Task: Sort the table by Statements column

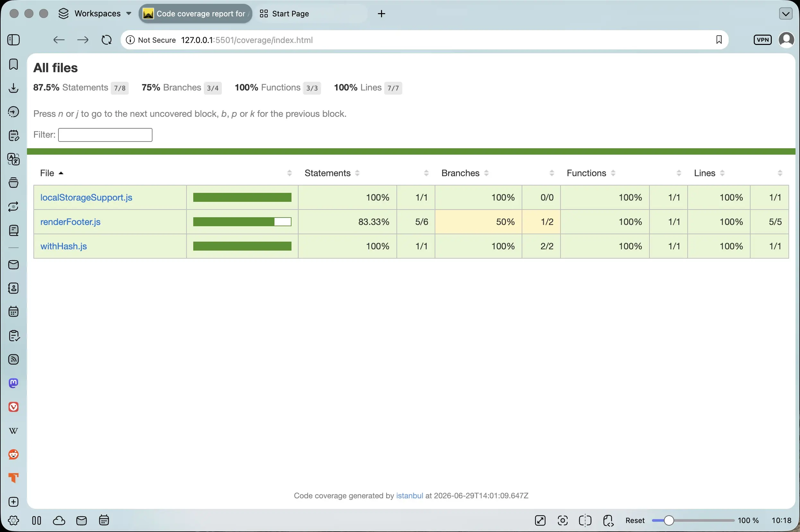Action: (x=332, y=173)
